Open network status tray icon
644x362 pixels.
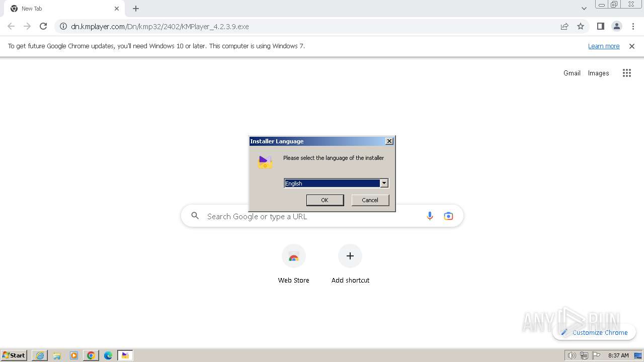(x=584, y=355)
